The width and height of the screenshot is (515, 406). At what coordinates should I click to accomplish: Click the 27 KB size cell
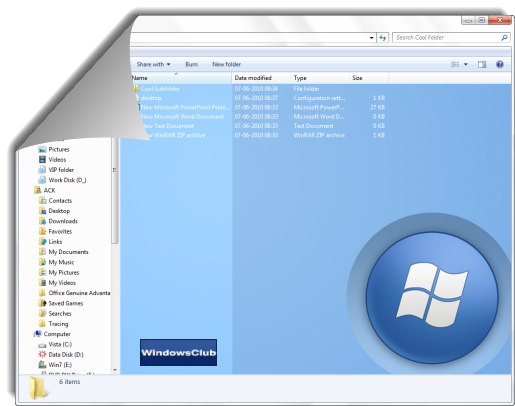click(378, 107)
